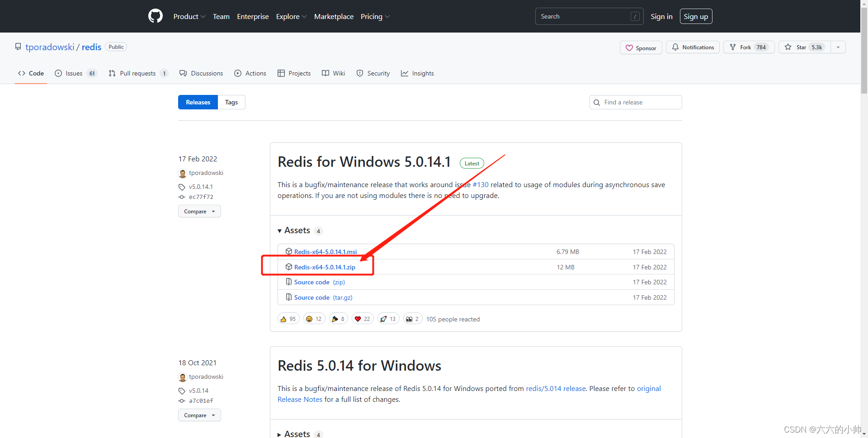Screen dimensions: 868x438
Task: Expand the Explore menu
Action: tap(291, 16)
